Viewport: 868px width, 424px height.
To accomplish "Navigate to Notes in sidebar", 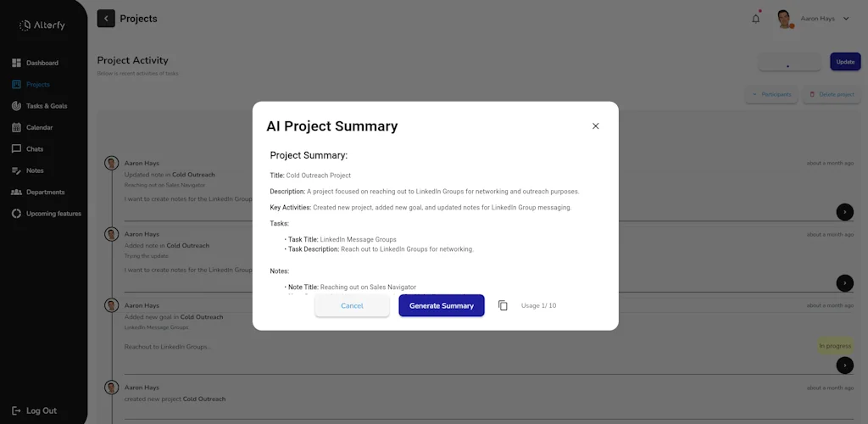I will tap(34, 170).
